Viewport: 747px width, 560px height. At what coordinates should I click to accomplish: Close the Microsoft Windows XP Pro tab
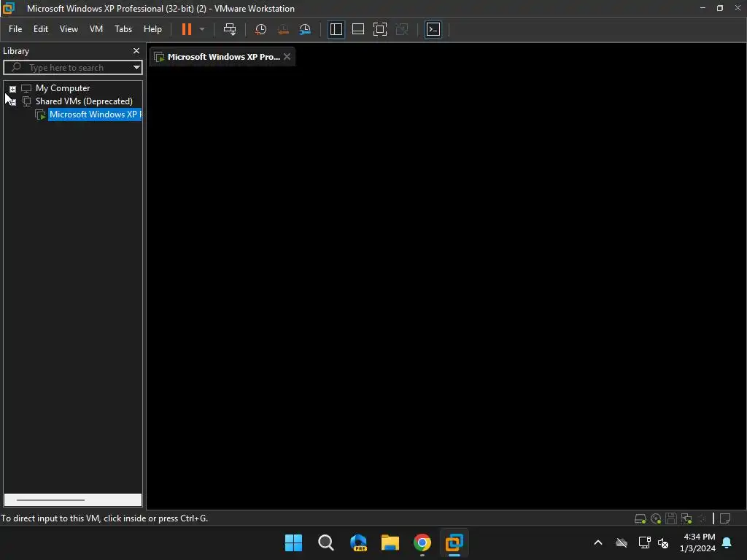287,56
